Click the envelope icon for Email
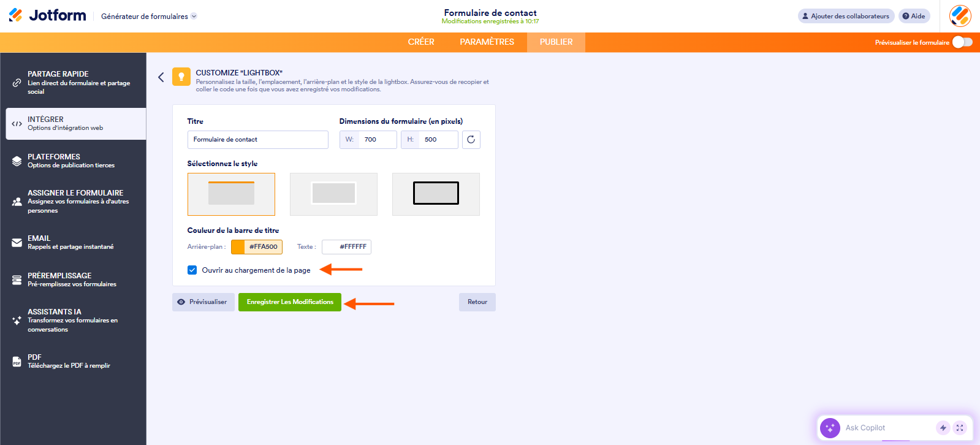This screenshot has width=980, height=445. click(17, 243)
